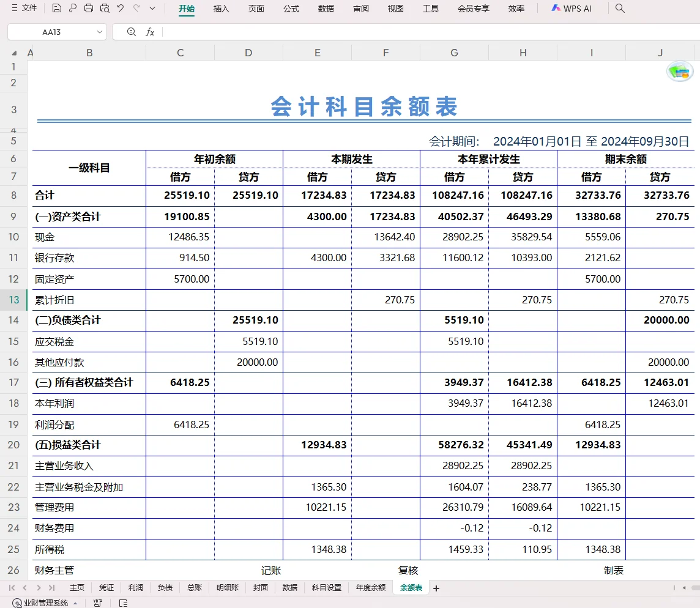The height and width of the screenshot is (608, 700).
Task: Click the Save icon
Action: click(57, 8)
